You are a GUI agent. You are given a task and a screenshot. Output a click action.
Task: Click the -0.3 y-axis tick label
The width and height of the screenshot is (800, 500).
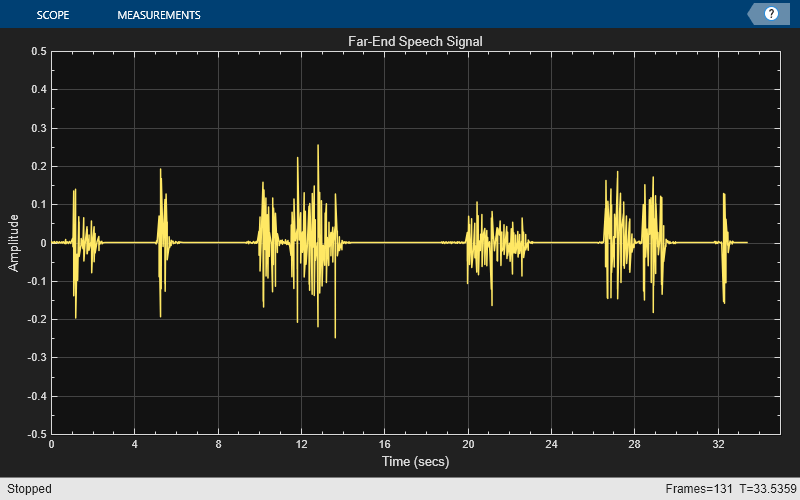37,358
